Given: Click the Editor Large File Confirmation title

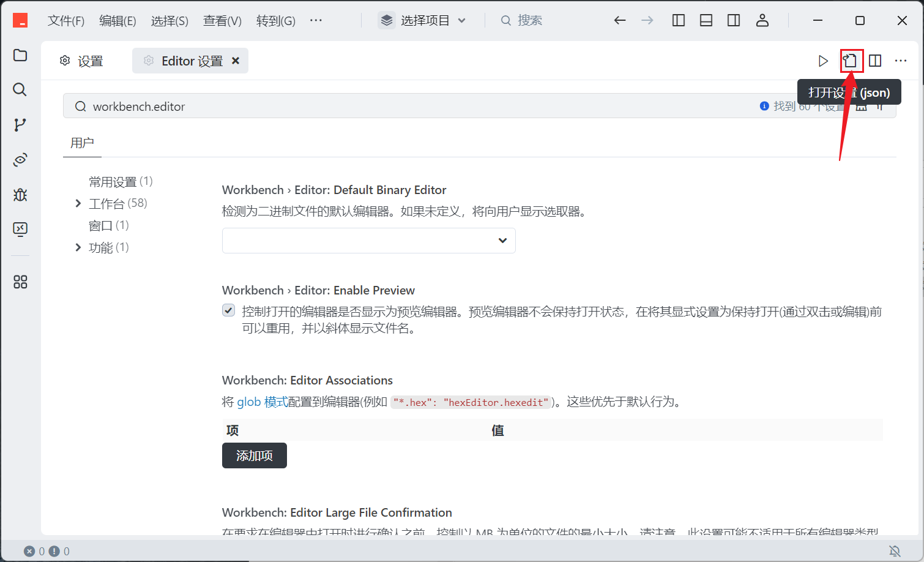Looking at the screenshot, I should coord(337,512).
